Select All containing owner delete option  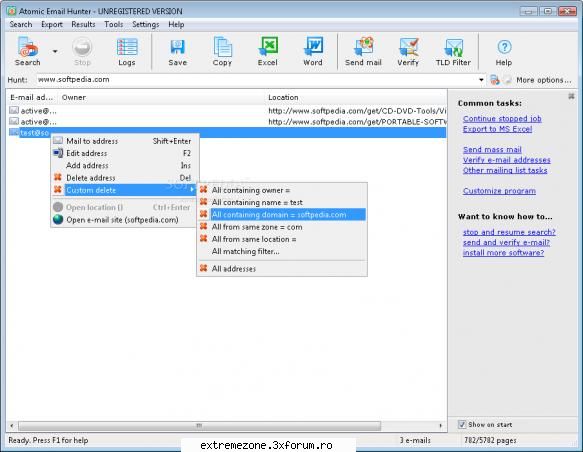(282, 190)
